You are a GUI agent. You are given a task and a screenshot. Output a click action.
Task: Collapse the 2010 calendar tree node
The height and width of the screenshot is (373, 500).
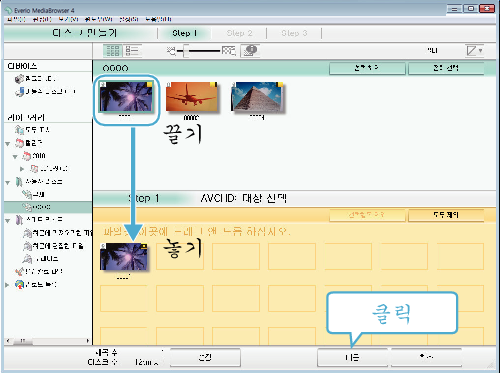[15, 156]
